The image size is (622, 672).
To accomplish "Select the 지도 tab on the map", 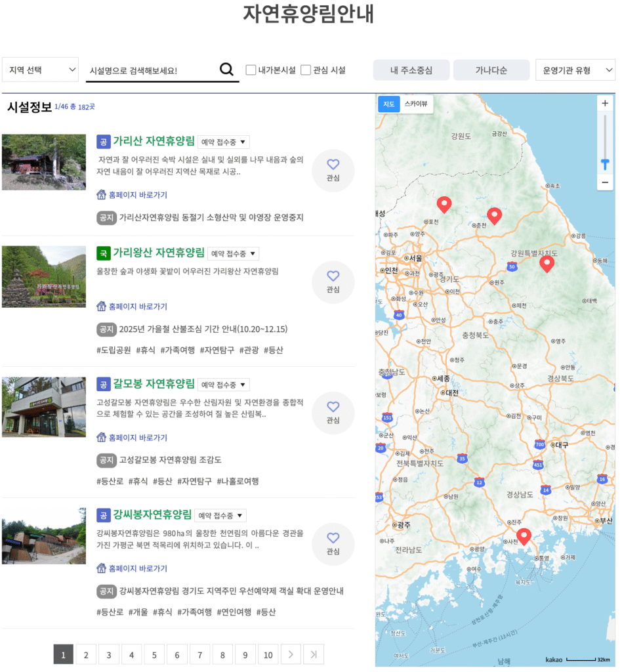I will tap(388, 104).
